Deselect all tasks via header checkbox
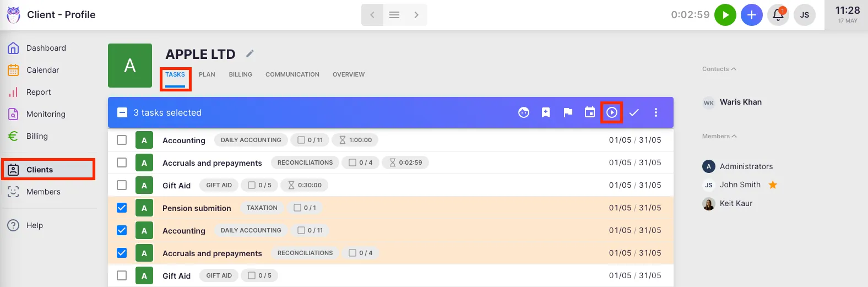868x287 pixels. pos(122,112)
